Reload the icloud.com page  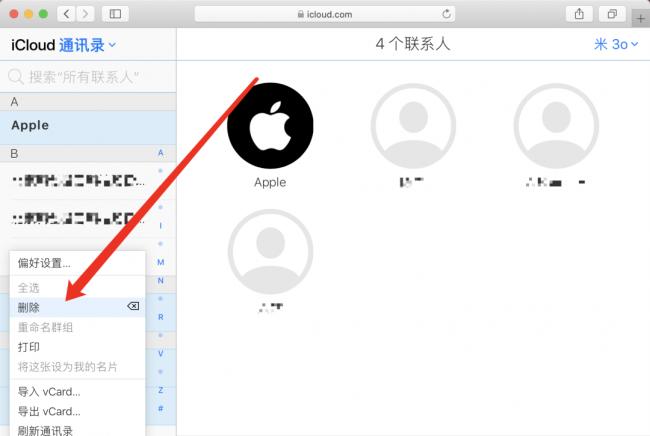(x=446, y=14)
